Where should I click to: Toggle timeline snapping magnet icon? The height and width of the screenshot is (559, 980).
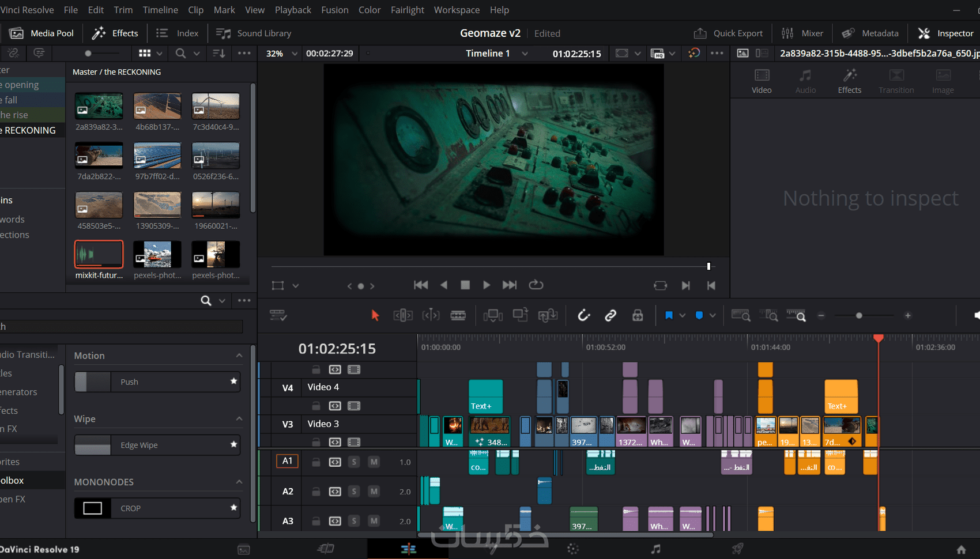(584, 315)
